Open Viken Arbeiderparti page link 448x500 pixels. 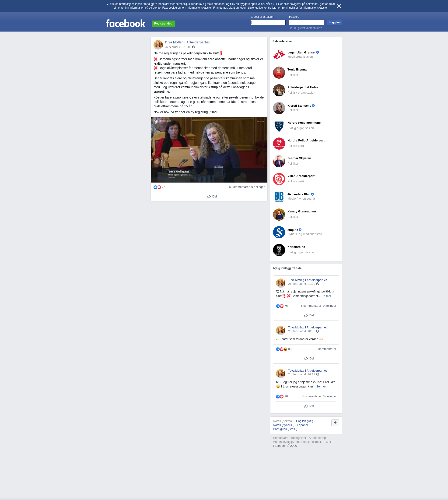(x=301, y=176)
